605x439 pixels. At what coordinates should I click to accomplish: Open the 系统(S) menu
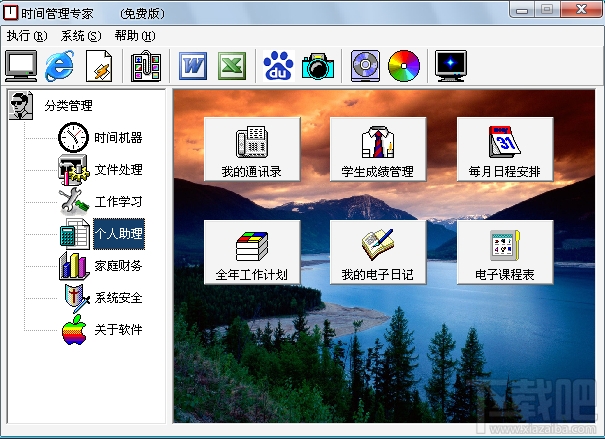tap(81, 36)
